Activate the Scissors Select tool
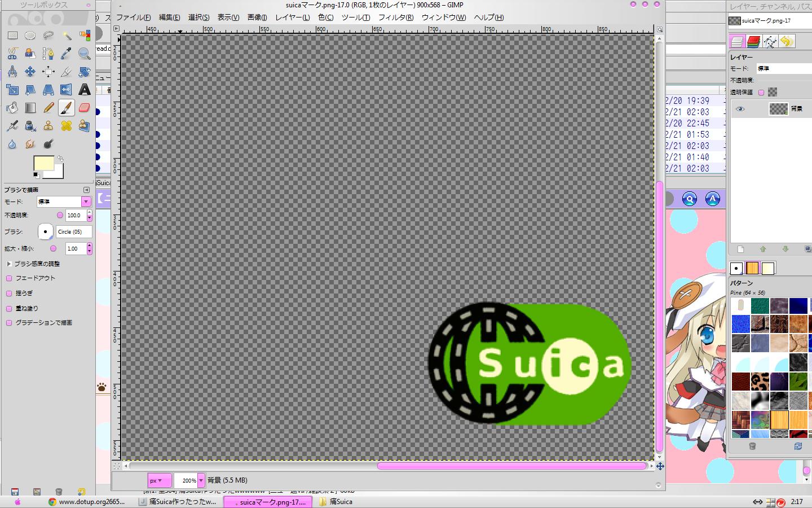Screen dimensions: 812x508 click(12, 54)
